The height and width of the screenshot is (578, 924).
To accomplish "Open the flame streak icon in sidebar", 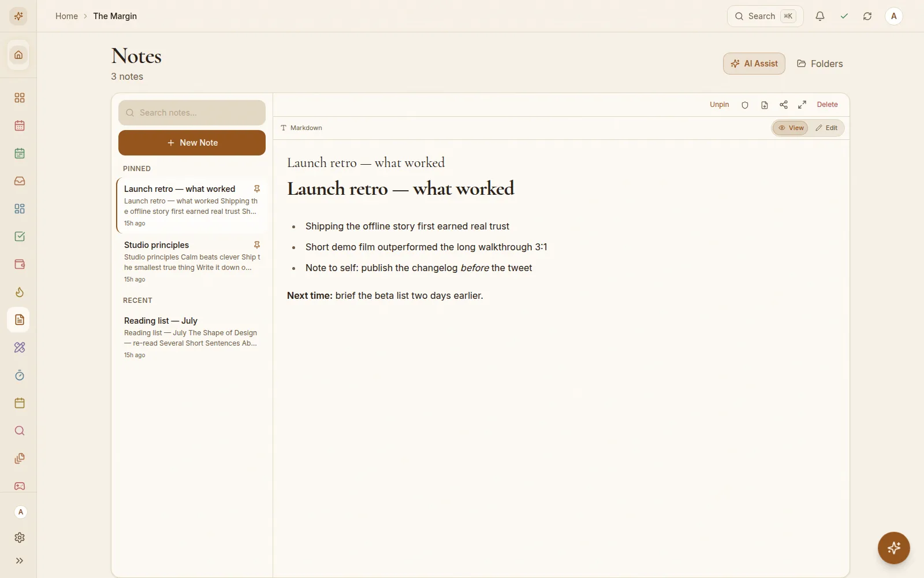I will click(20, 292).
